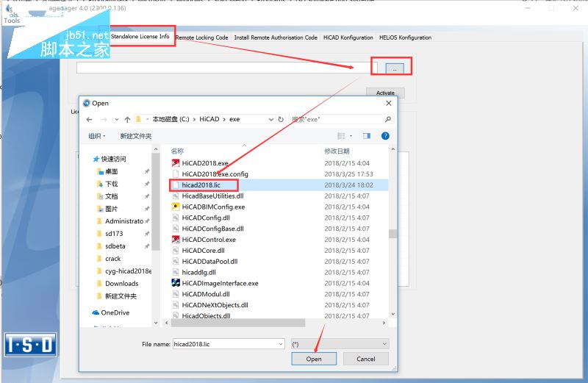This screenshot has height=383, width=588.
Task: Click inside the license file path field
Action: (226, 68)
